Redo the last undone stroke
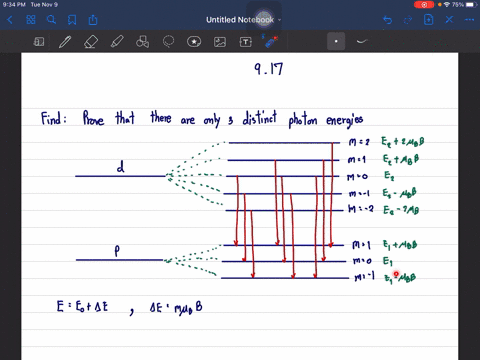The height and width of the screenshot is (360, 480). point(408,20)
